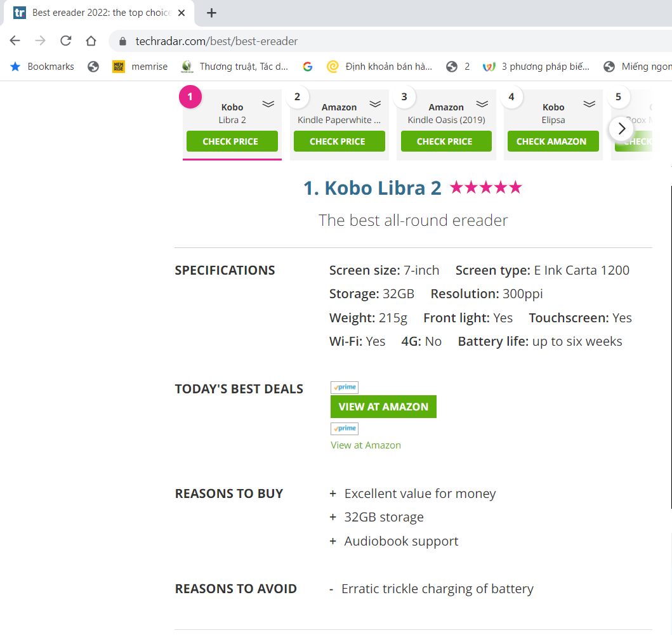Select the Amazon Kindle Oasis ranking card
This screenshot has width=672, height=635.
point(446,124)
